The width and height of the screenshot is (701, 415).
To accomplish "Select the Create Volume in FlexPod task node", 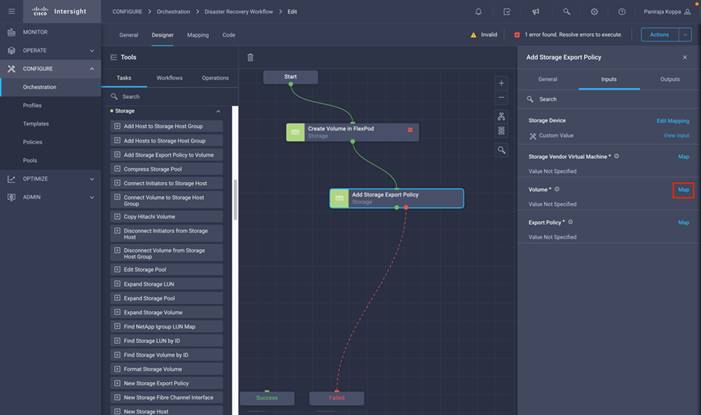I will (352, 132).
